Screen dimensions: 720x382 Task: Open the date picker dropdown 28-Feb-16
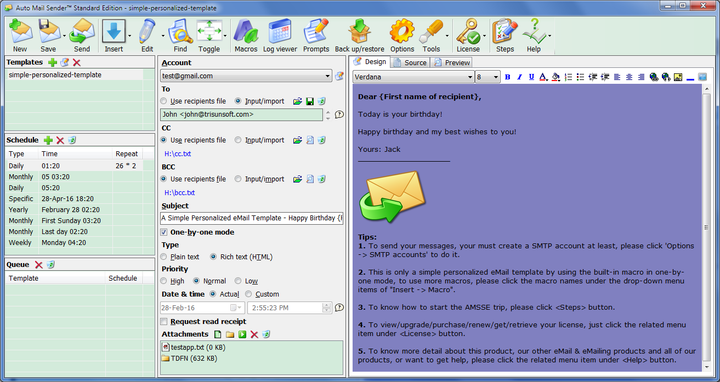236,308
